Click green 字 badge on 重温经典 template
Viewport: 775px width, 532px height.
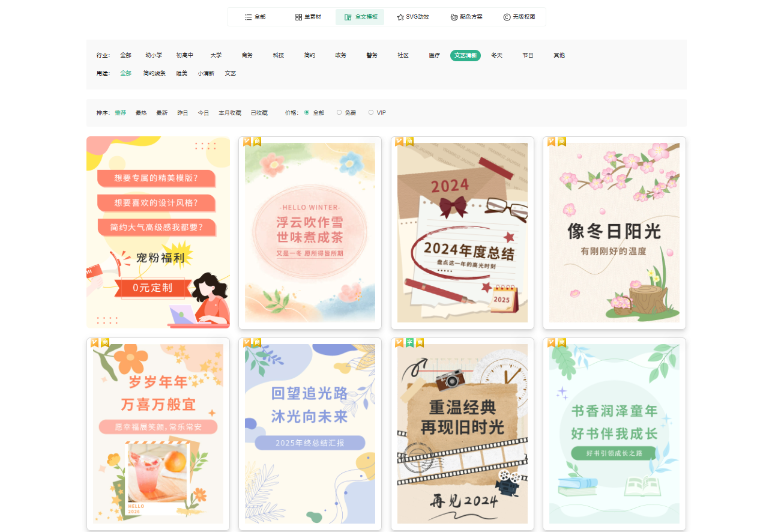pos(409,343)
